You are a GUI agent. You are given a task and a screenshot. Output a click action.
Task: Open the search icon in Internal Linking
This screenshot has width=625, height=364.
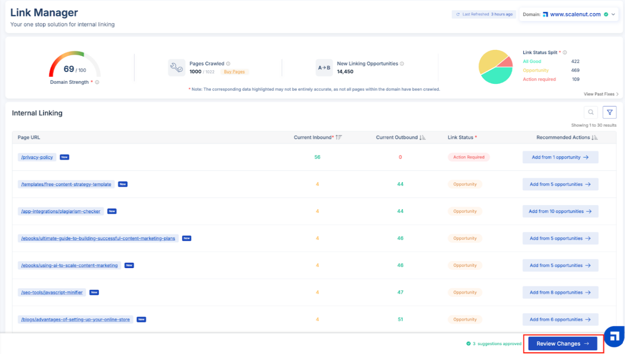click(x=591, y=113)
